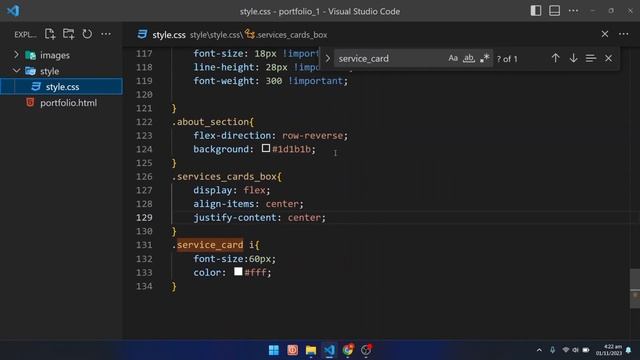Viewport: 640px width, 360px height.
Task: Click the match count text
Action: pyautogui.click(x=507, y=59)
